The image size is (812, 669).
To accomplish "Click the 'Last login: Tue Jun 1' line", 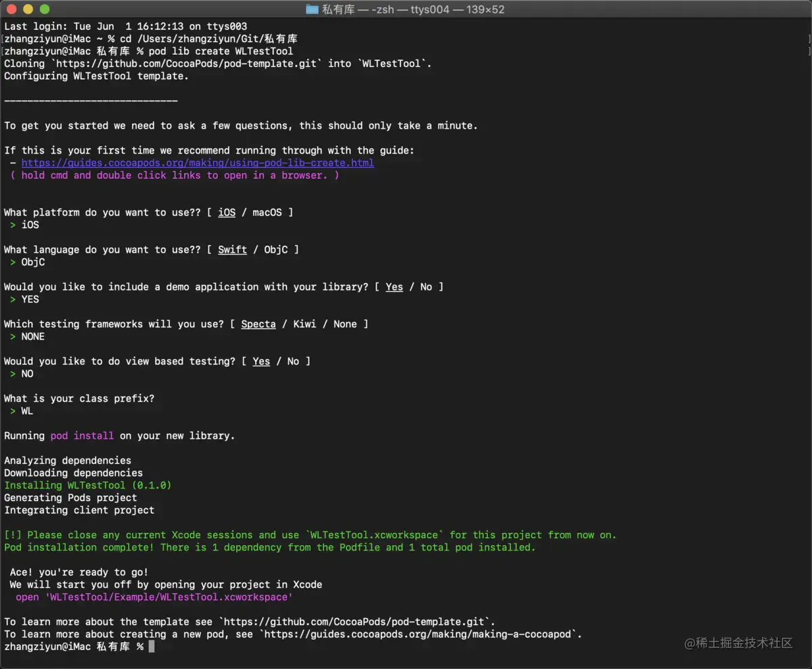I will [x=126, y=26].
